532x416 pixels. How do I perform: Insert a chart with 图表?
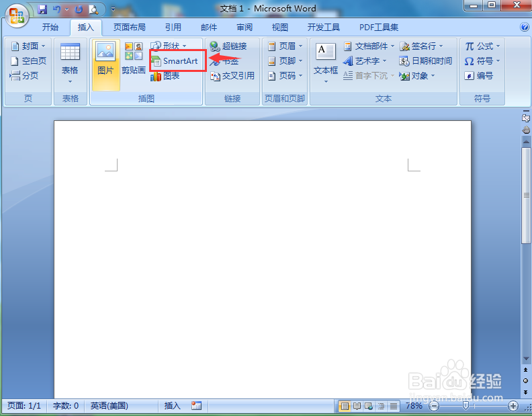tap(165, 76)
